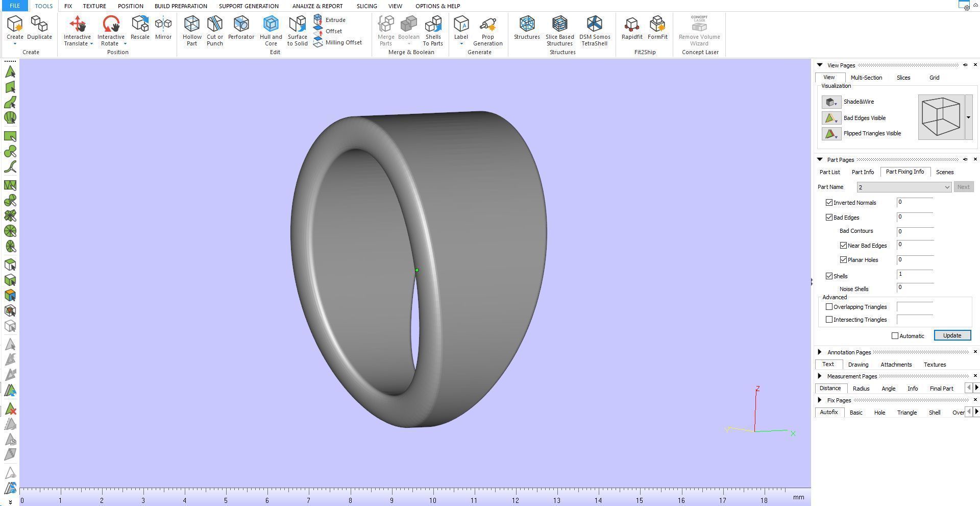Collapse the Part Pages panel

pyautogui.click(x=820, y=160)
